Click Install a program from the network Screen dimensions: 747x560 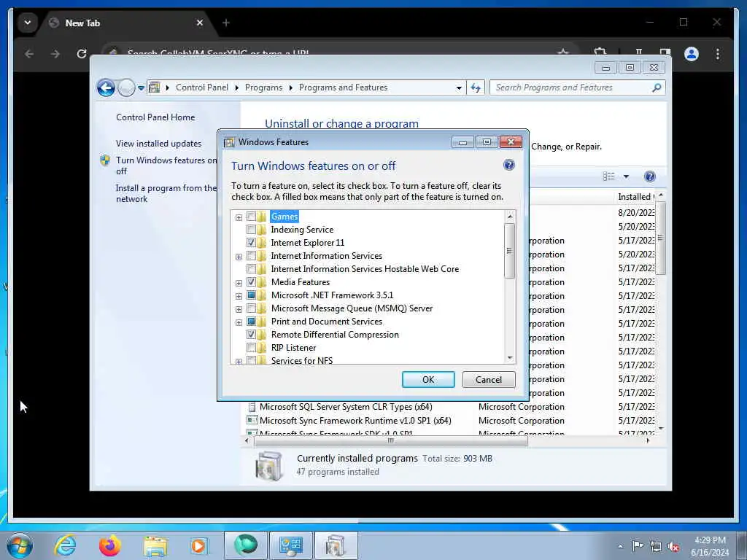[166, 193]
